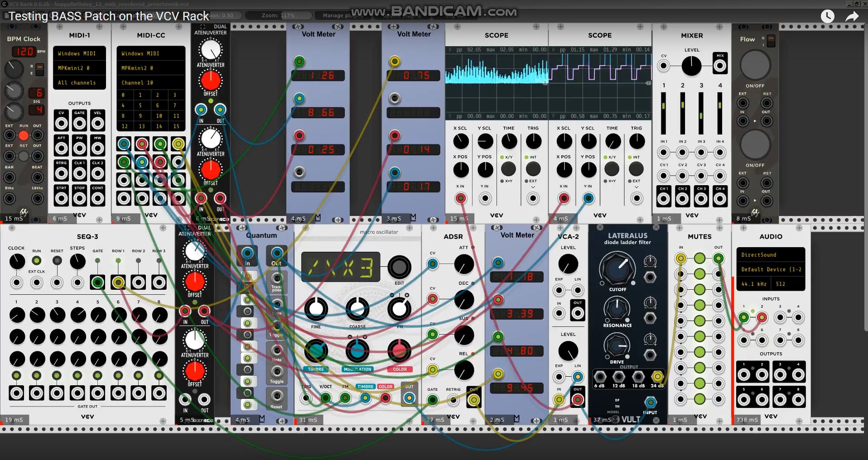
Task: Toggle the BPM Clock RUN button
Action: (x=24, y=135)
